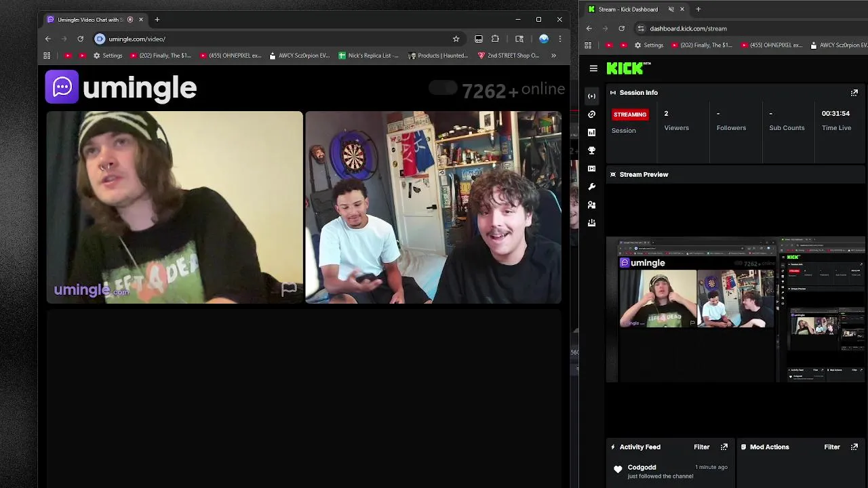The width and height of the screenshot is (868, 488).
Task: Open the wrench settings icon in Kick sidebar
Action: click(x=592, y=186)
